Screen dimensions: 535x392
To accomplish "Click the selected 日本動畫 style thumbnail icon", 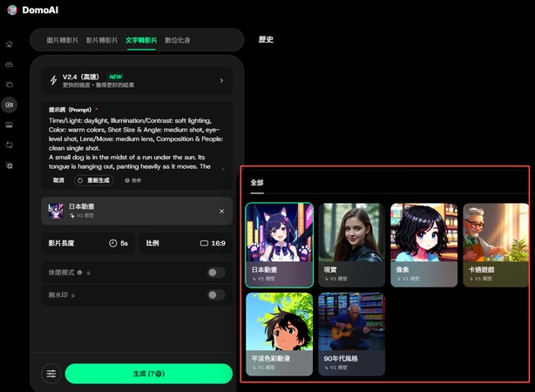I will click(x=56, y=211).
